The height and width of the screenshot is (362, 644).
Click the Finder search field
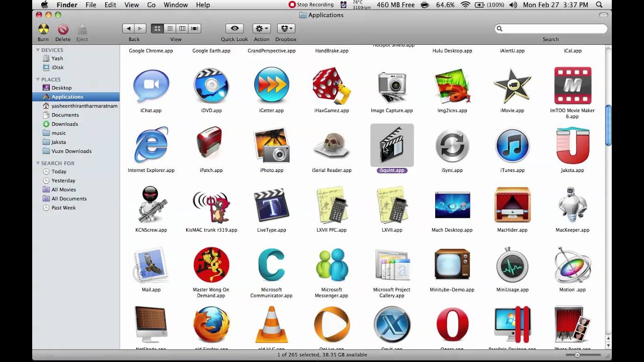551,29
